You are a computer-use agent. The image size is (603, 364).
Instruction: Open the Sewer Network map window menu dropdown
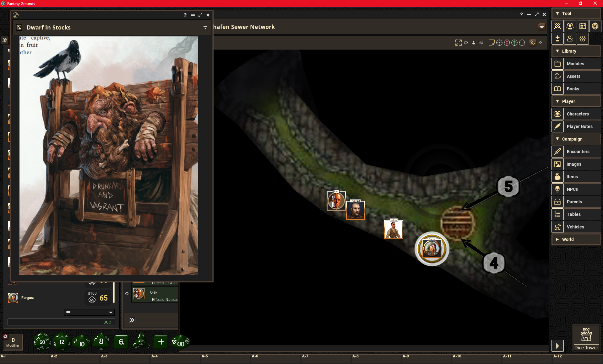tap(542, 27)
